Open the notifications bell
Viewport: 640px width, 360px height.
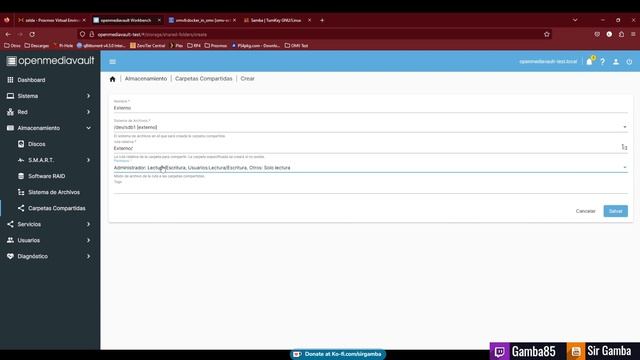coord(589,62)
